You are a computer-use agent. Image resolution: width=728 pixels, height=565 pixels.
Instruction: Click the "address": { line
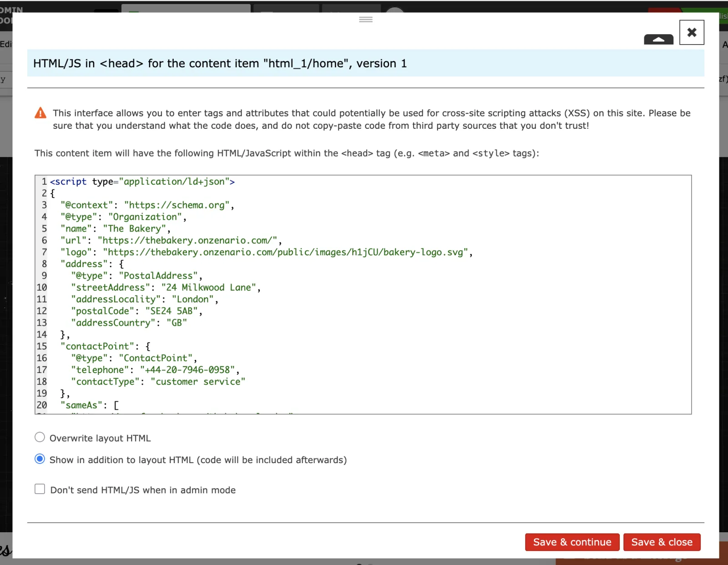coord(92,264)
